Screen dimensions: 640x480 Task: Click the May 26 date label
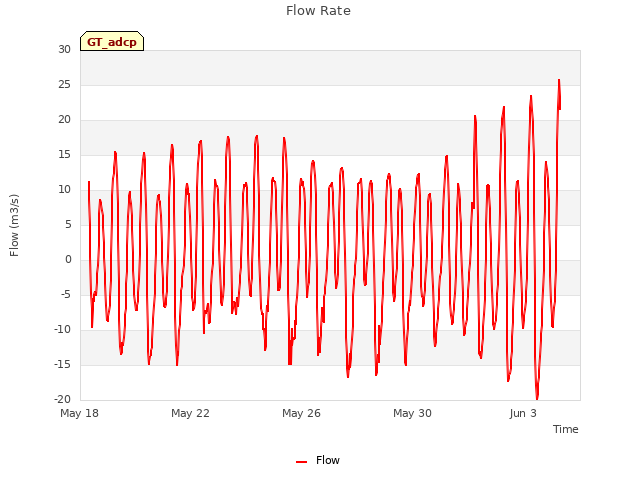(x=301, y=413)
